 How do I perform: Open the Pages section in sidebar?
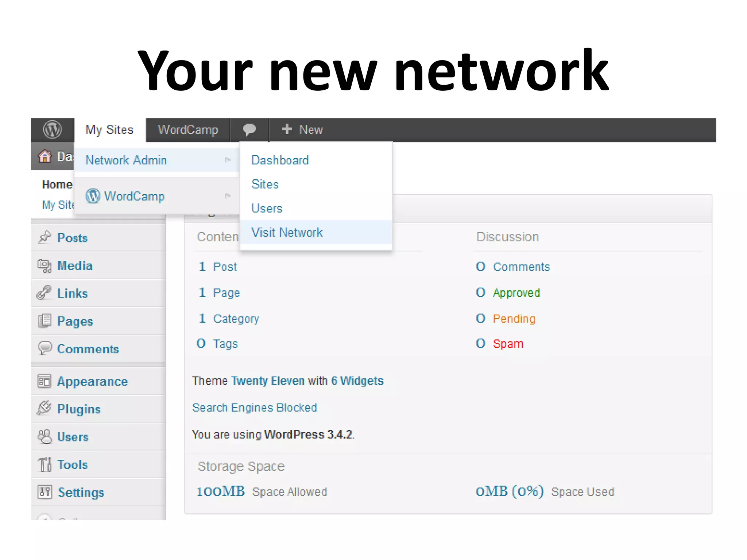75,321
